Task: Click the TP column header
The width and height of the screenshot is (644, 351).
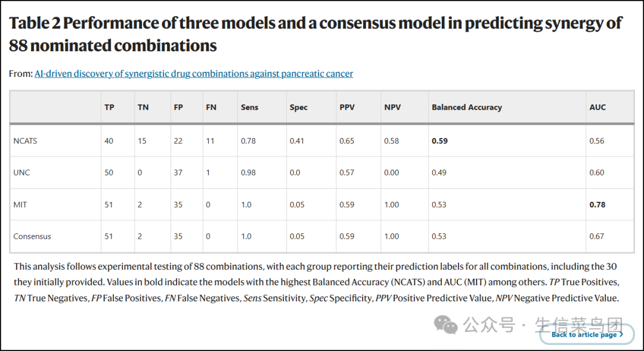Action: coord(109,107)
